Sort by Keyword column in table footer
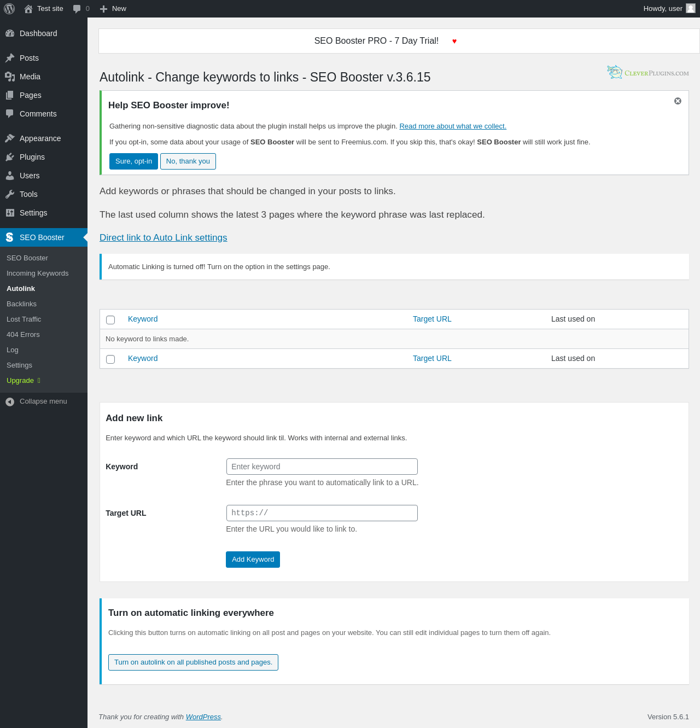Image resolution: width=700 pixels, height=728 pixels. 143,359
